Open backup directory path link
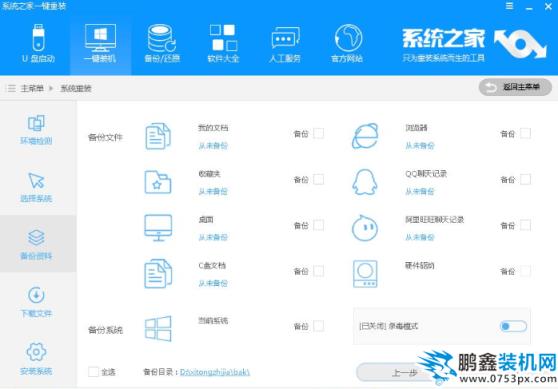The height and width of the screenshot is (389, 558). click(x=215, y=372)
